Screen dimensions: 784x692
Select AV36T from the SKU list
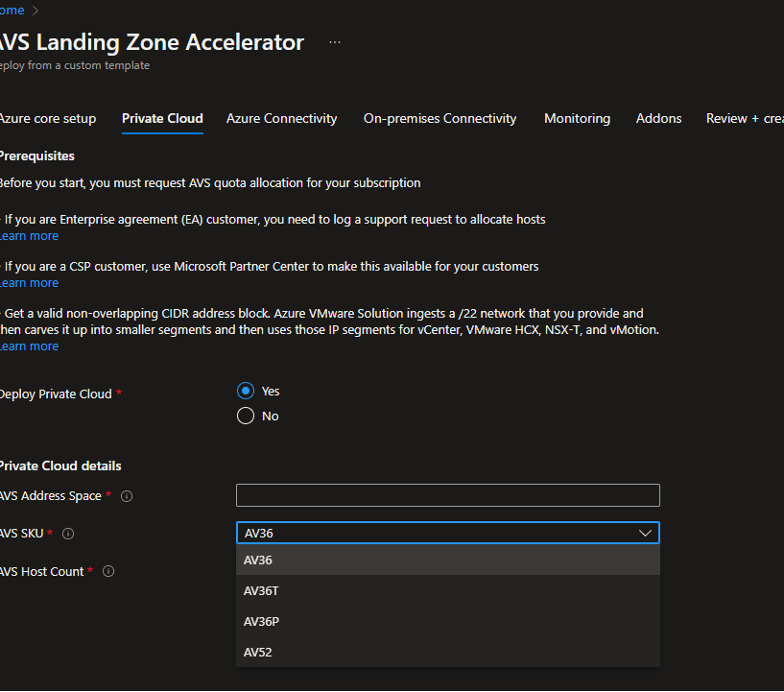click(x=261, y=590)
